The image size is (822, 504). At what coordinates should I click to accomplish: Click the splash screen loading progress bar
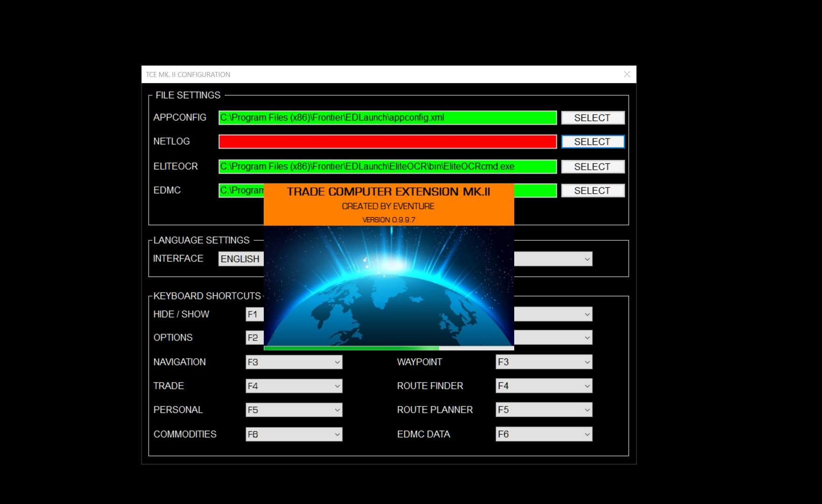(x=389, y=348)
